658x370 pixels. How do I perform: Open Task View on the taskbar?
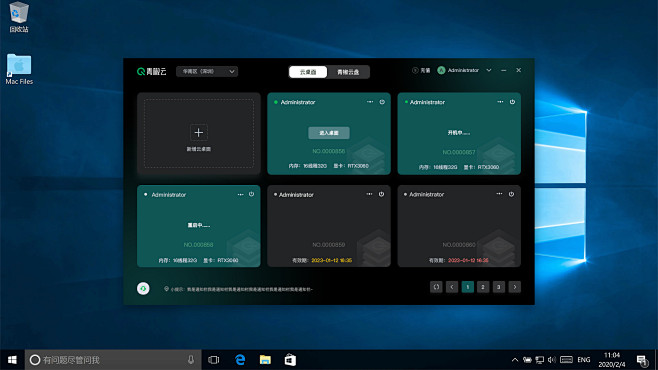click(214, 360)
